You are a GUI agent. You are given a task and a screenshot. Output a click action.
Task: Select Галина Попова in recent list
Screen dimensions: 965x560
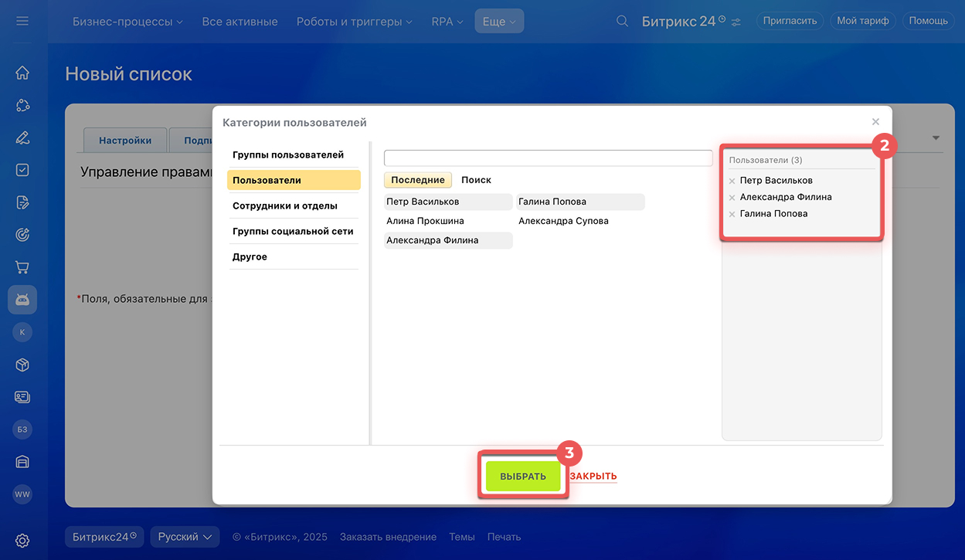coord(580,202)
